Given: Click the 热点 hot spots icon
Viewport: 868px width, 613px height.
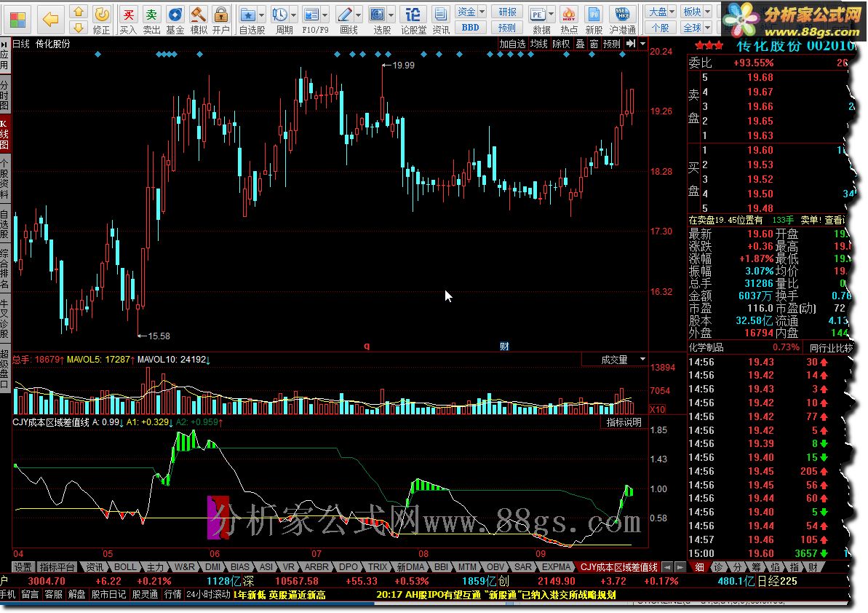Looking at the screenshot, I should coord(568,20).
